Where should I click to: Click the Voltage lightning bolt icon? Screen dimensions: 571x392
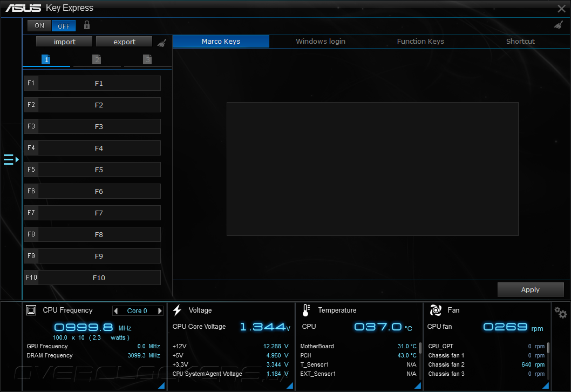coord(178,310)
